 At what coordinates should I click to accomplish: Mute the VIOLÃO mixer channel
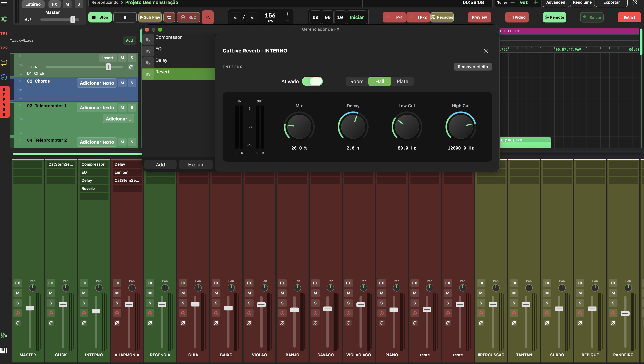(x=249, y=293)
